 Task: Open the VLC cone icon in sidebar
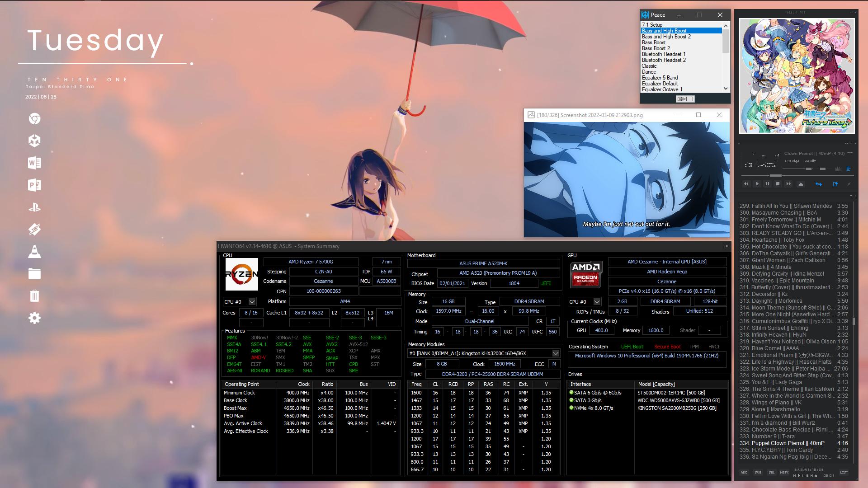point(34,252)
